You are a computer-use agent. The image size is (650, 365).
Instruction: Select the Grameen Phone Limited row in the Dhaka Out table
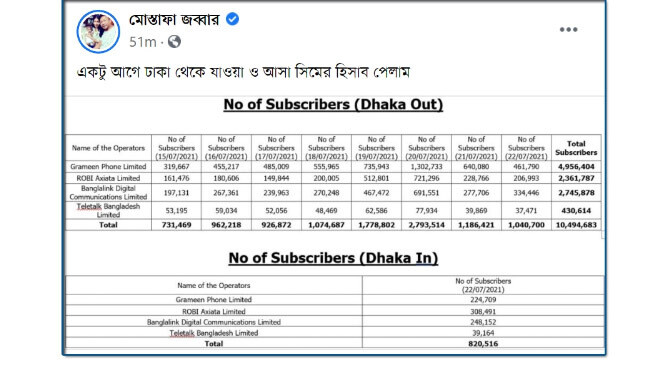(333, 167)
